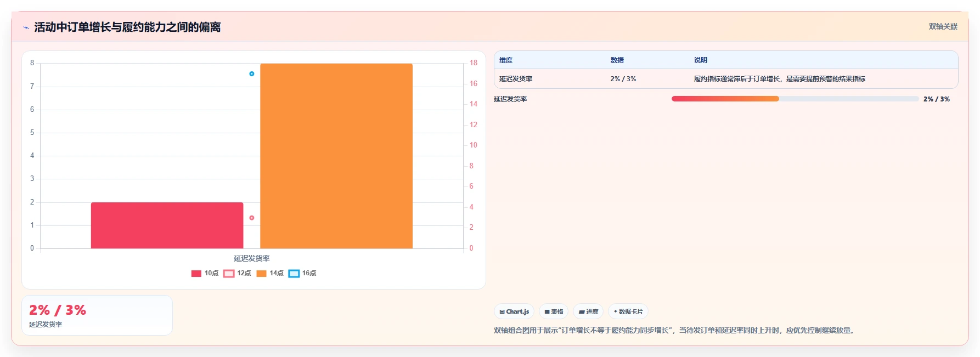Click the 表格 tag
Image resolution: width=980 pixels, height=357 pixels.
pyautogui.click(x=554, y=311)
